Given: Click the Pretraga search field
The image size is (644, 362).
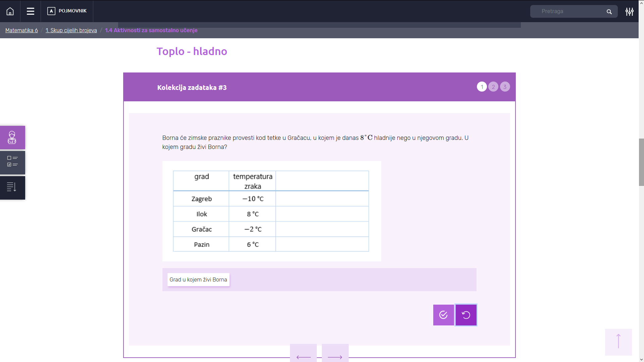Looking at the screenshot, I should coord(569,11).
